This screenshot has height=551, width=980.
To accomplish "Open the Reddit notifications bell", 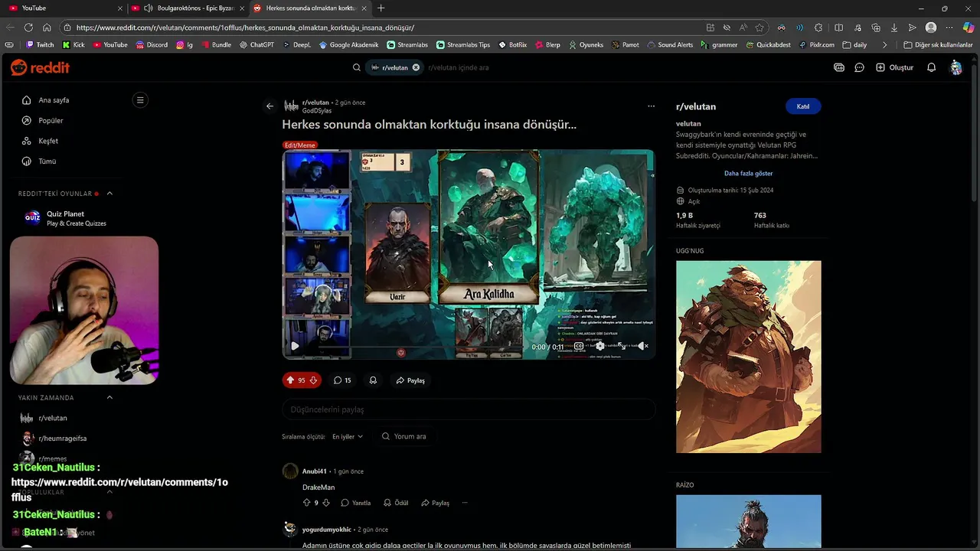I will click(932, 67).
